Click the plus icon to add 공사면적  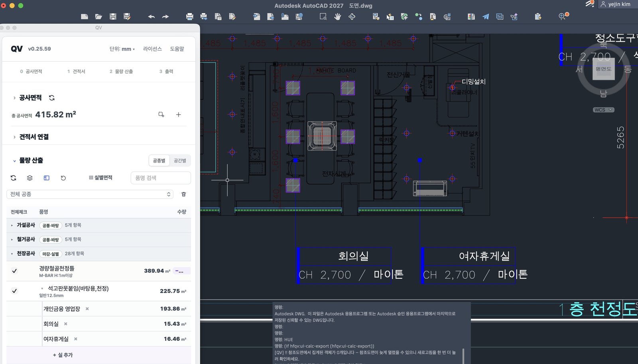click(178, 115)
